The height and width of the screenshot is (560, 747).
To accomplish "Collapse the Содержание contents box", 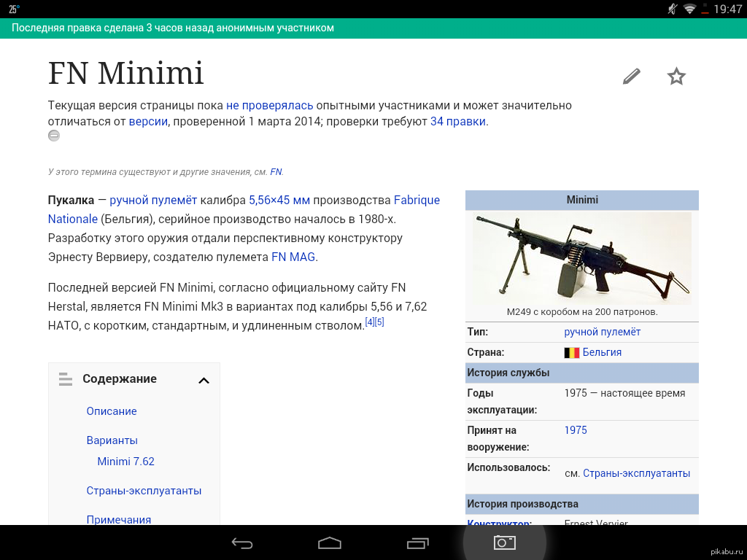I will pos(204,380).
